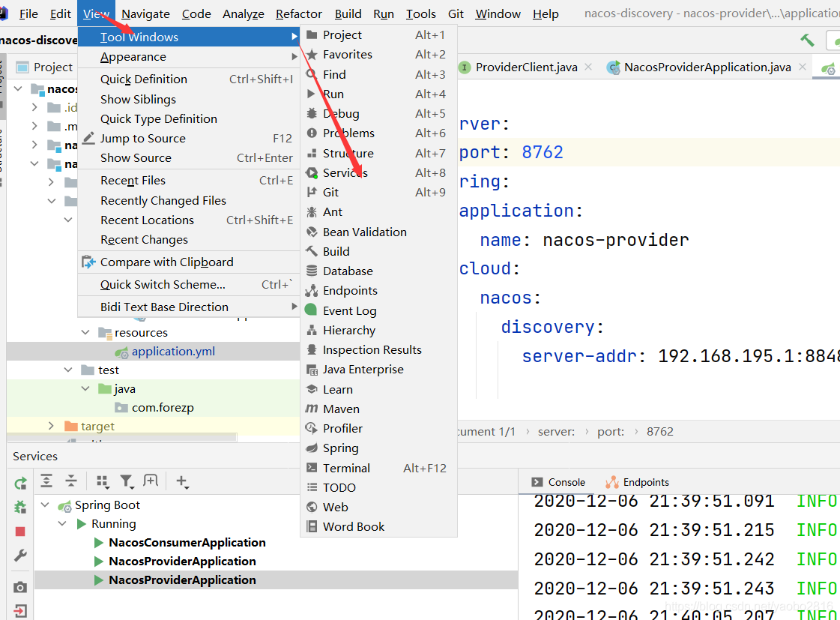The image size is (840, 620).
Task: Collapse the Spring Boot node in Services
Action: click(x=46, y=505)
